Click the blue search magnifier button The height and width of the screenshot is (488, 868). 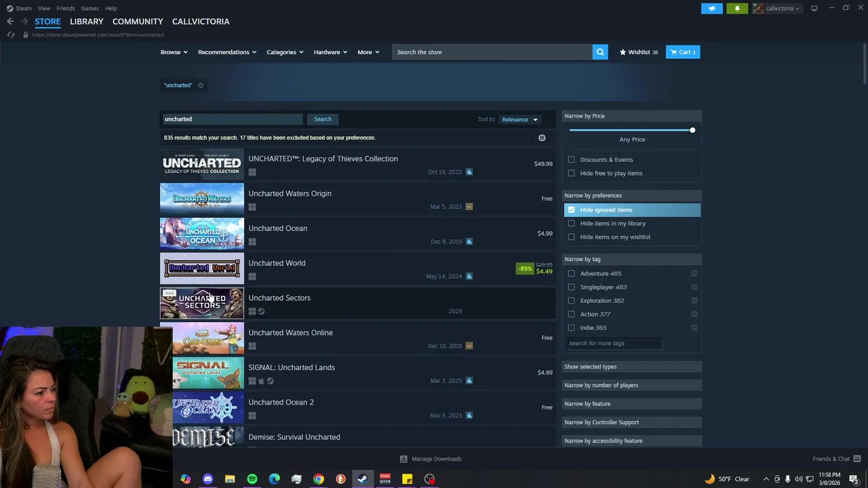[x=600, y=52]
